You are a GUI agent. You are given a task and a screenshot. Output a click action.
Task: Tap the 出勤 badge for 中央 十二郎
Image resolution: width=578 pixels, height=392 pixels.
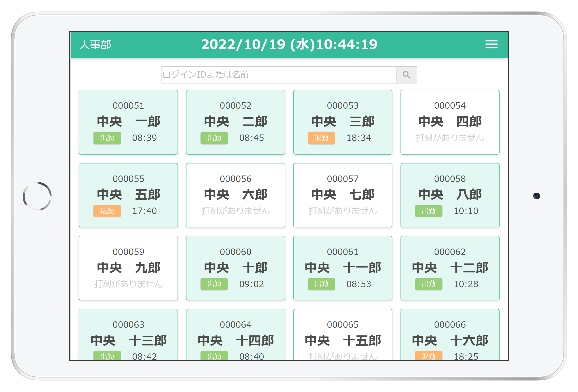tap(428, 284)
